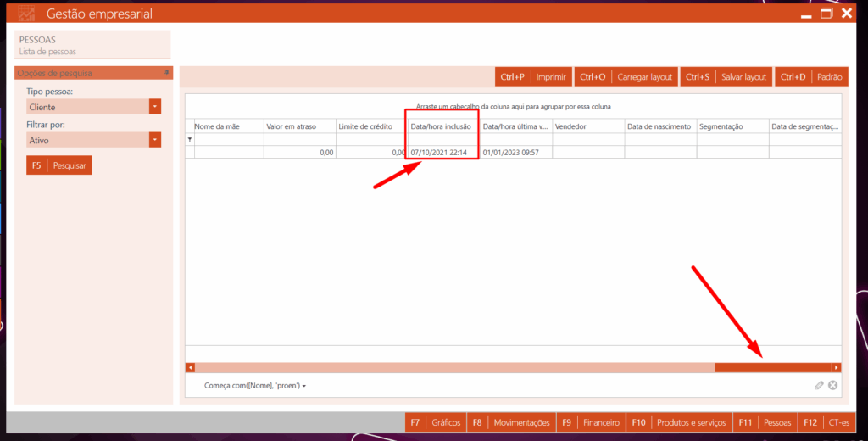Click Carregar layout button

coord(626,77)
